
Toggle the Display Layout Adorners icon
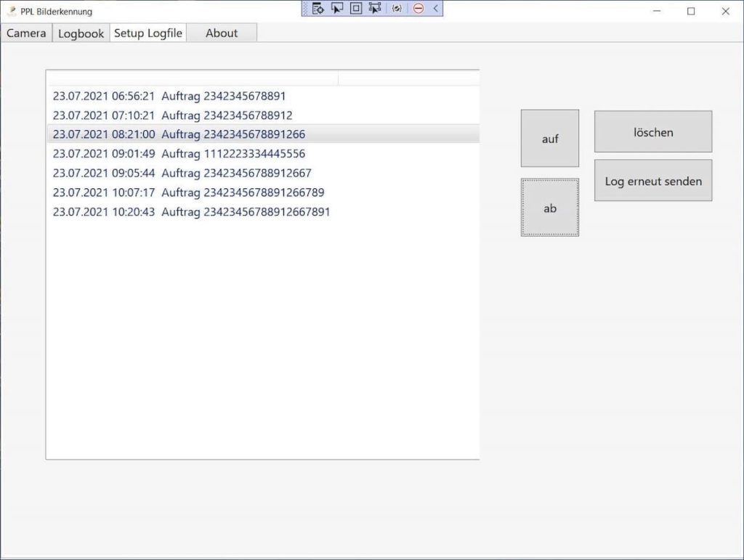click(356, 9)
